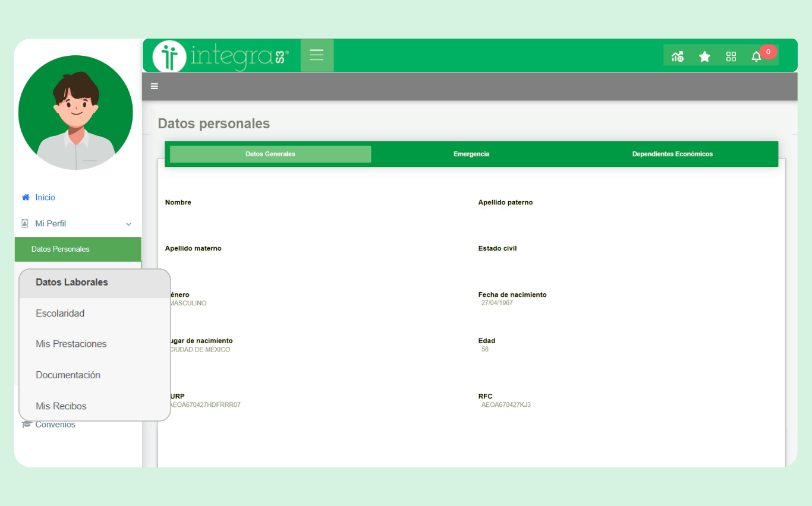Open the Dependientes Económicos tab
The image size is (812, 506).
click(x=672, y=154)
